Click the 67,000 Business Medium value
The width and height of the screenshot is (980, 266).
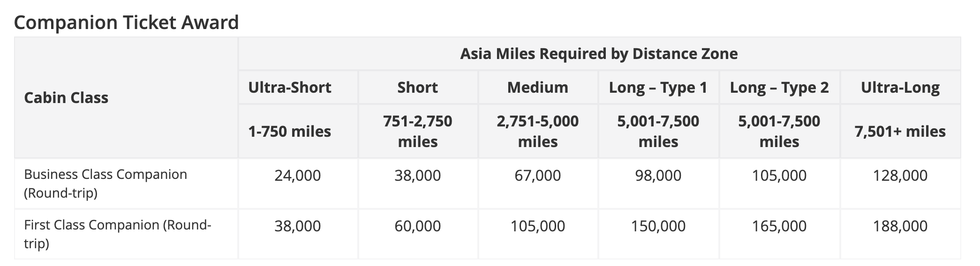point(538,176)
